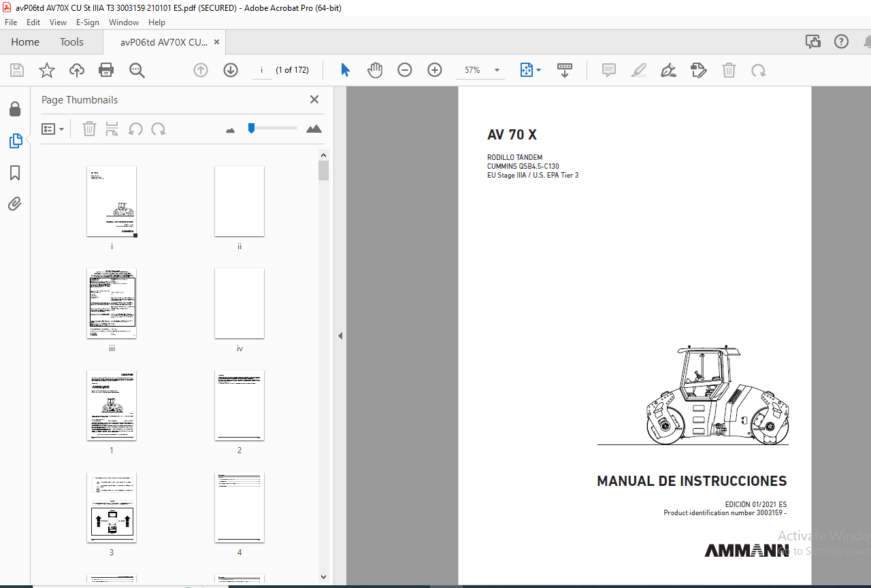Open the E-Sign menu
The image size is (871, 588).
point(88,22)
